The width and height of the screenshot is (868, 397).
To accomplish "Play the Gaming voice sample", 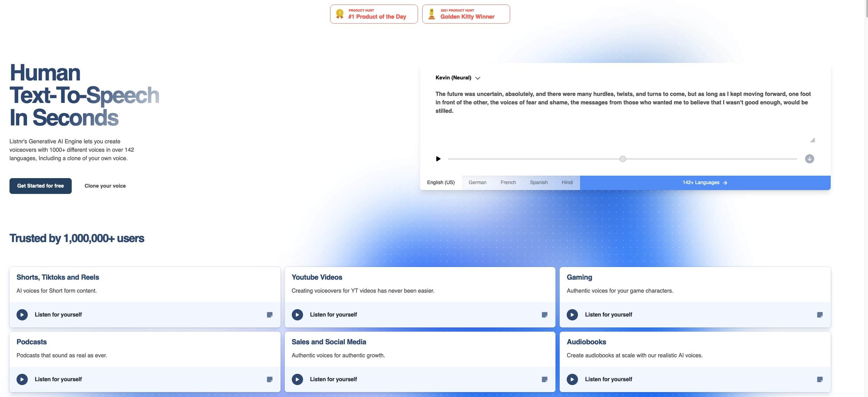I will coord(572,315).
